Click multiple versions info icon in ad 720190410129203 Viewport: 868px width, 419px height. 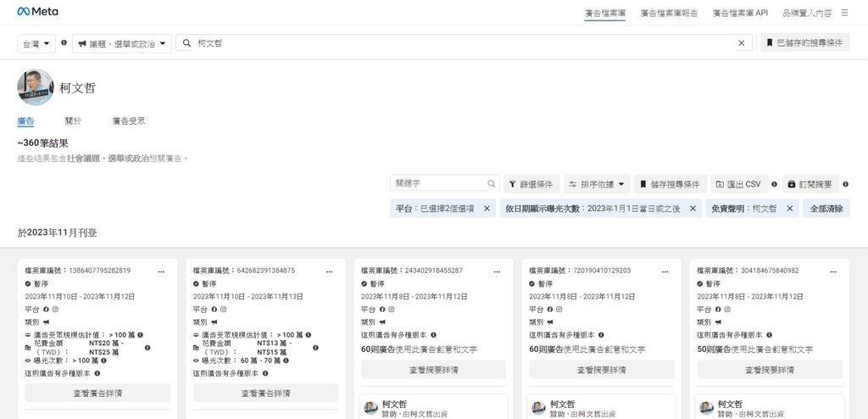[x=601, y=335]
